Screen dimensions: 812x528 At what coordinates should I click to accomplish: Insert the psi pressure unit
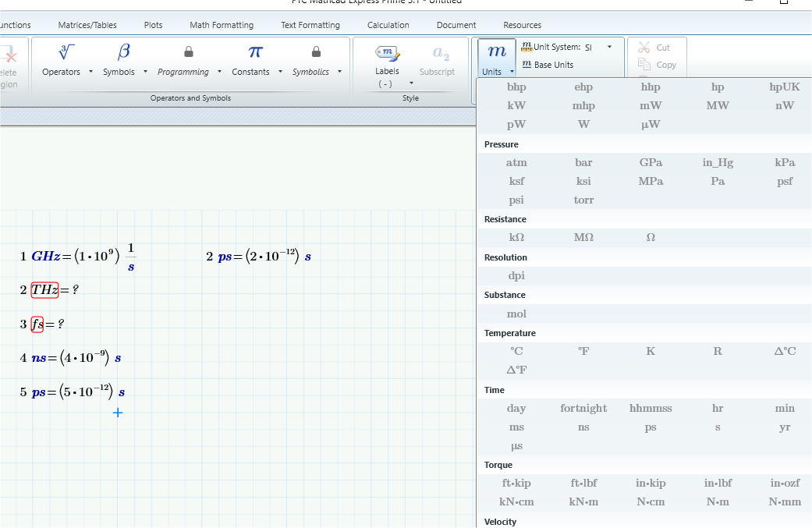pyautogui.click(x=516, y=200)
